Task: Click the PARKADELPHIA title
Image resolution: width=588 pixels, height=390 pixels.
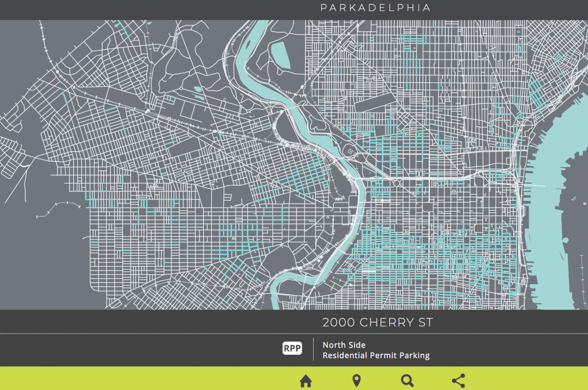Action: tap(375, 8)
